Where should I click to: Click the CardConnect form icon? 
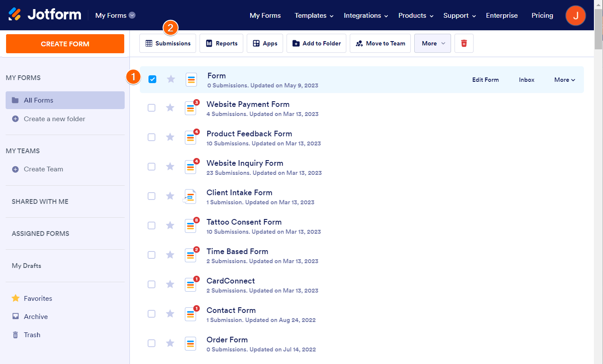click(x=190, y=285)
